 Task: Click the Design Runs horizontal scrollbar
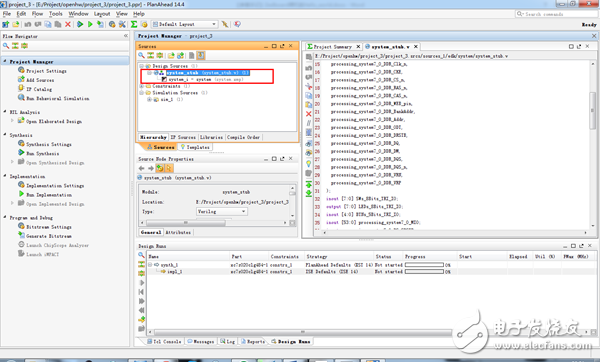click(302, 332)
